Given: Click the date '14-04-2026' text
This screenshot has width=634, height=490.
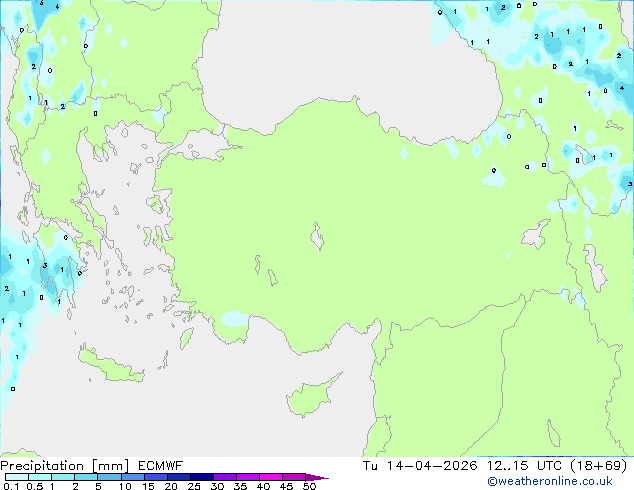Looking at the screenshot, I should [432, 466].
